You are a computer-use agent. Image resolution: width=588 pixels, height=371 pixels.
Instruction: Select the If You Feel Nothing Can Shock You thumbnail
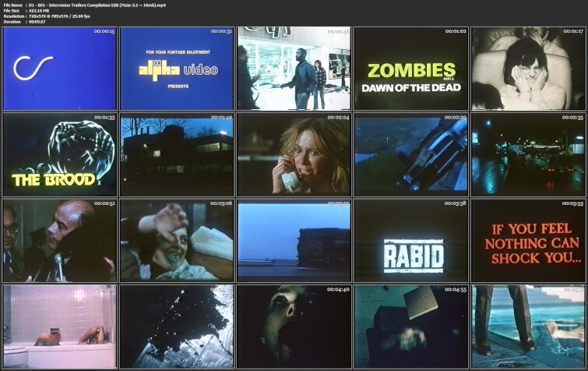[528, 241]
